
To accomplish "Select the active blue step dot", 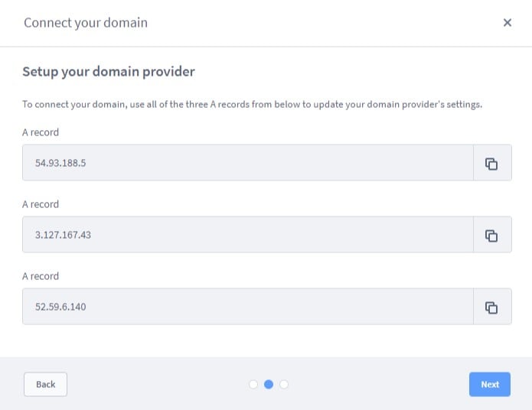I will [x=269, y=384].
